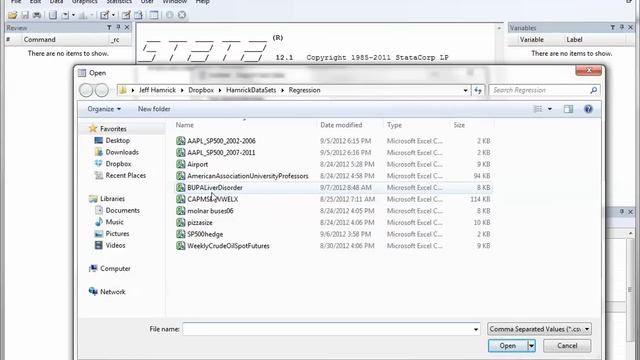The width and height of the screenshot is (640, 360).
Task: Sort files by Date modified column
Action: point(341,125)
